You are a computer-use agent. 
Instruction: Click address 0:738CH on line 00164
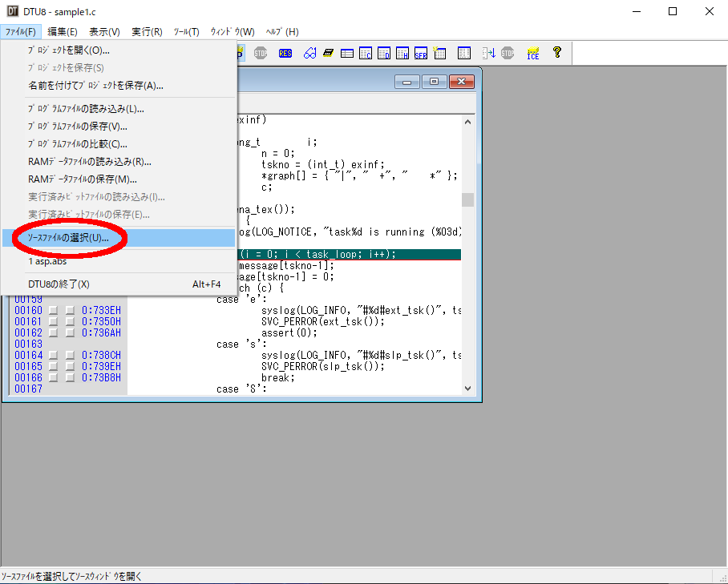tap(101, 355)
